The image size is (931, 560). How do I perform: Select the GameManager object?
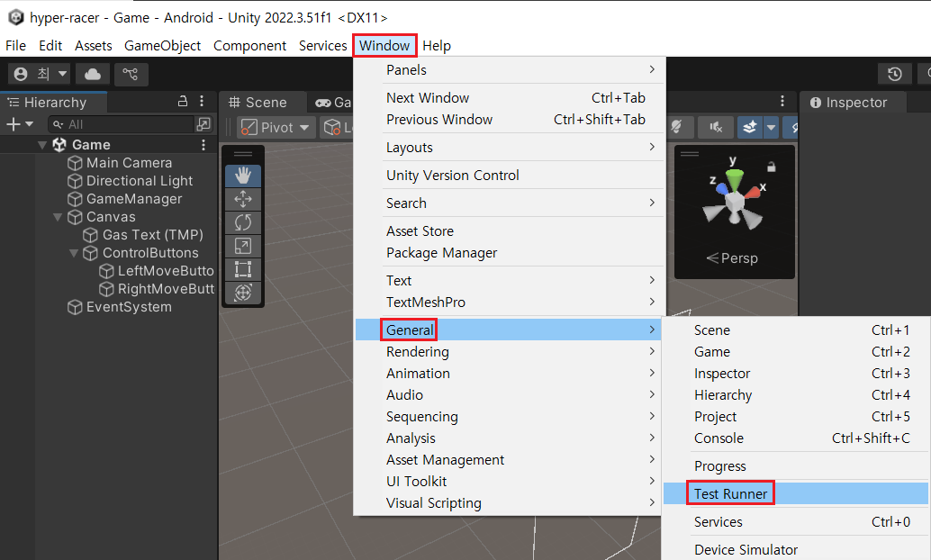[x=134, y=199]
